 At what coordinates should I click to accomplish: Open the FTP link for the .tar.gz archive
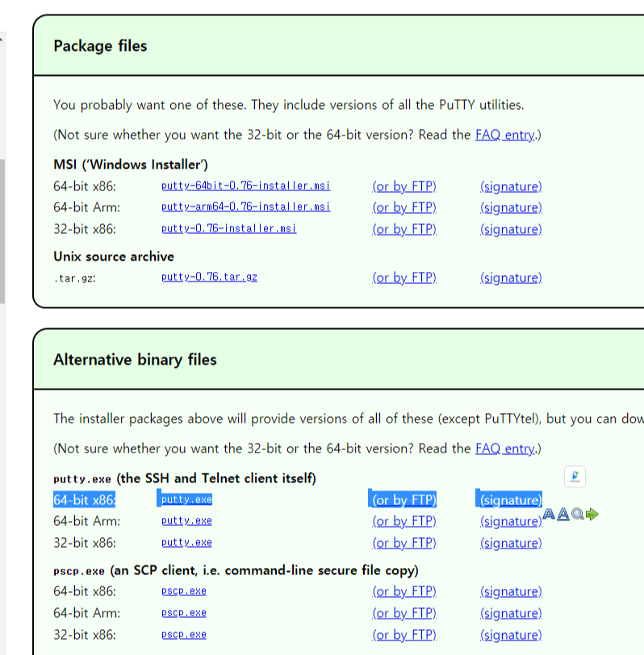(404, 277)
